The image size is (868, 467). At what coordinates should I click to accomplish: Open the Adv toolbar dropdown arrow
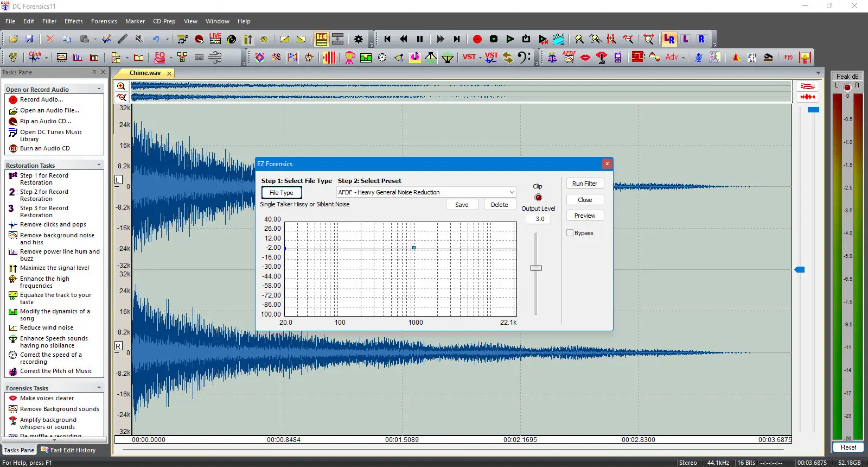pyautogui.click(x=683, y=58)
